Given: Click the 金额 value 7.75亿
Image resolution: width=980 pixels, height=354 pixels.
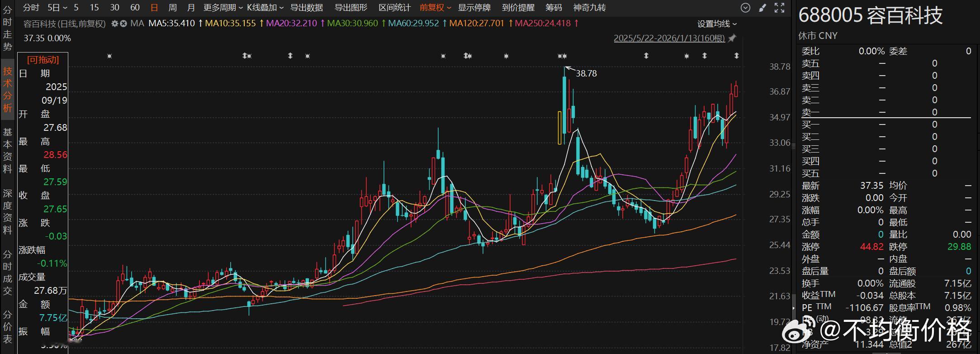Looking at the screenshot, I should [x=53, y=318].
